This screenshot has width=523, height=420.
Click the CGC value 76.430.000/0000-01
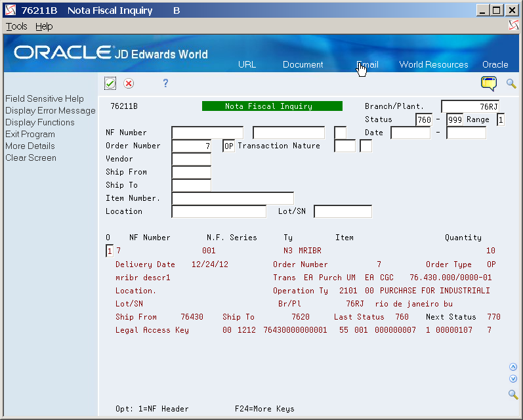[451, 278]
